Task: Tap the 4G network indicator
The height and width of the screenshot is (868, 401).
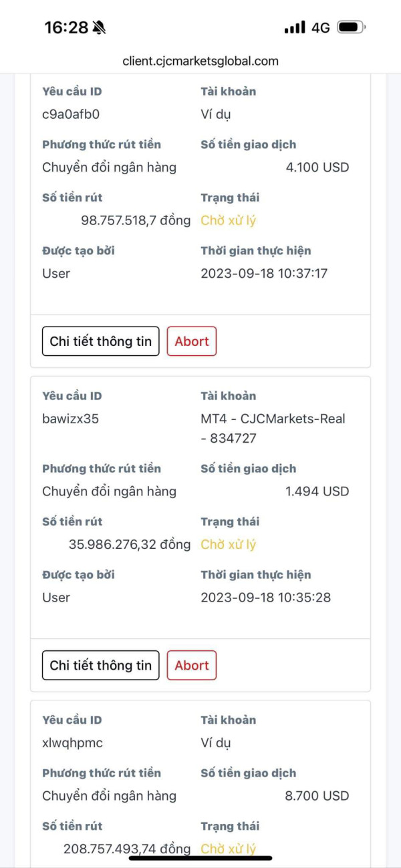Action: pos(321,27)
